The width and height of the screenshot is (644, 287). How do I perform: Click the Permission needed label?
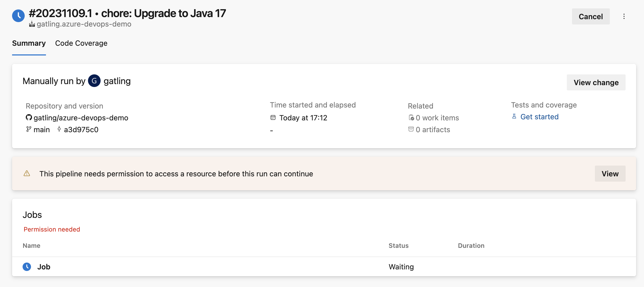tap(52, 229)
